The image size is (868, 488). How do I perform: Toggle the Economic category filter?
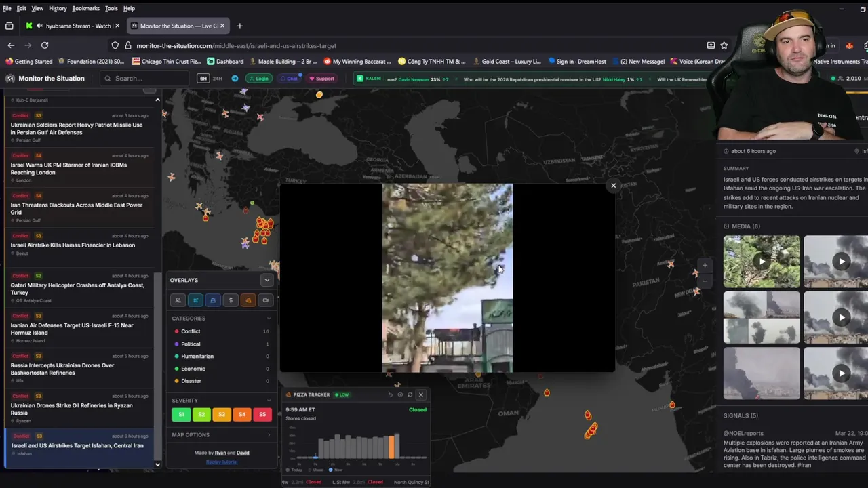221,369
